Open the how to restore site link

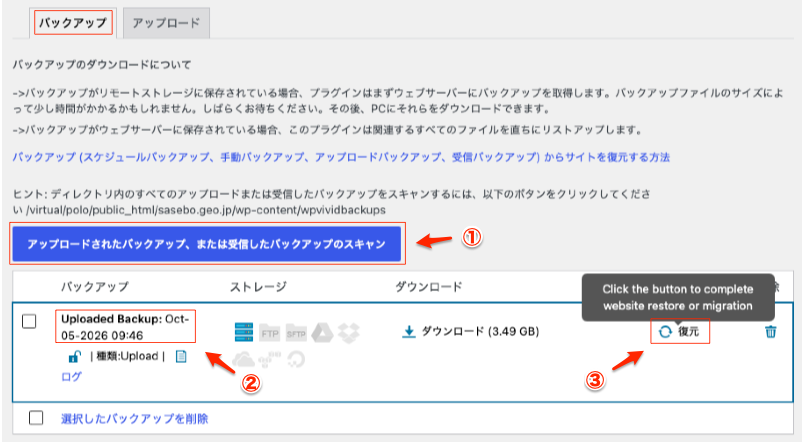pyautogui.click(x=341, y=157)
